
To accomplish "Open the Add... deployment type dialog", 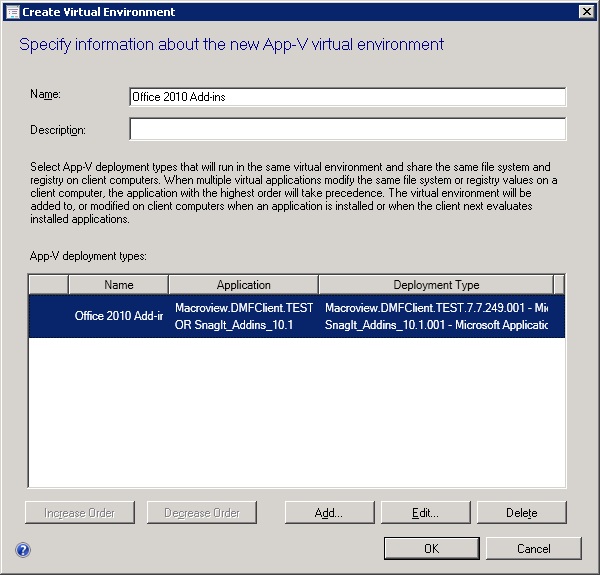I will [x=329, y=513].
